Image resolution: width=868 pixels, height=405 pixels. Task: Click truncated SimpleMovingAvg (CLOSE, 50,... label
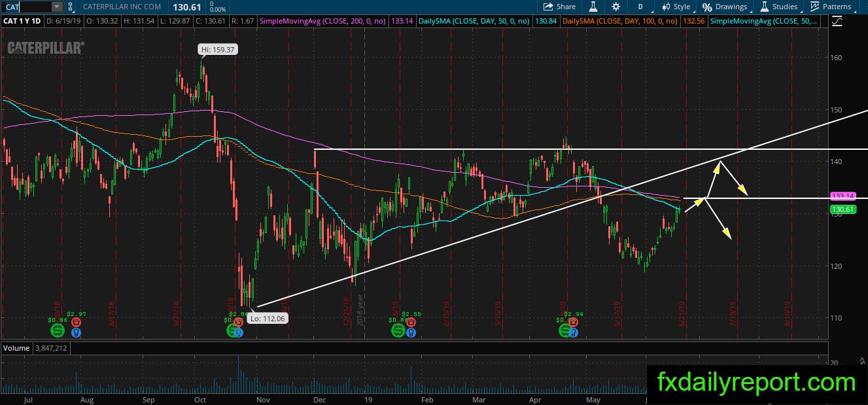(764, 21)
